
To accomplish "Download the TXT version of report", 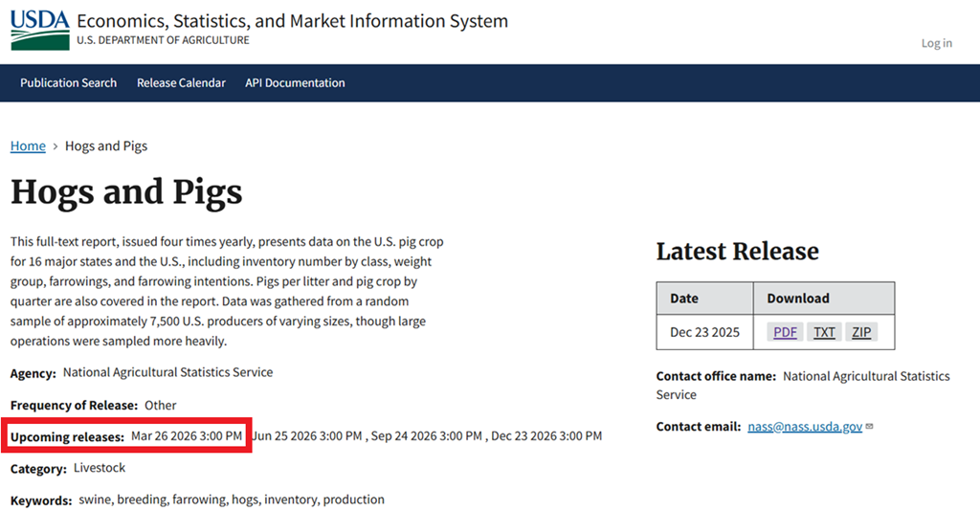I will coord(824,332).
